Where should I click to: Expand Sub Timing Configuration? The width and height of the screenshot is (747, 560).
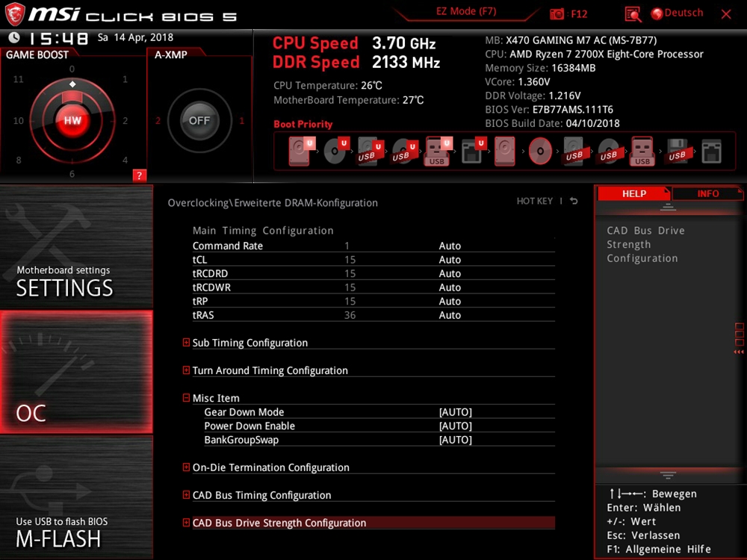pyautogui.click(x=186, y=343)
